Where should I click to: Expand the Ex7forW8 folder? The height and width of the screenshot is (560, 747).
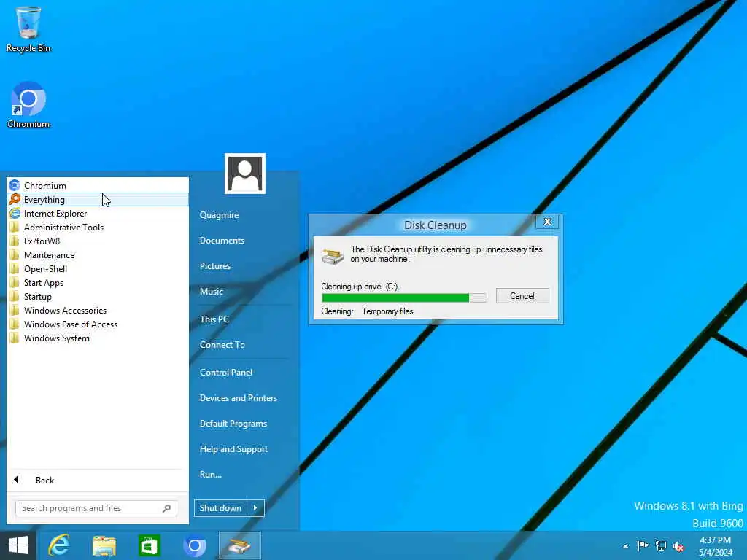[98, 241]
